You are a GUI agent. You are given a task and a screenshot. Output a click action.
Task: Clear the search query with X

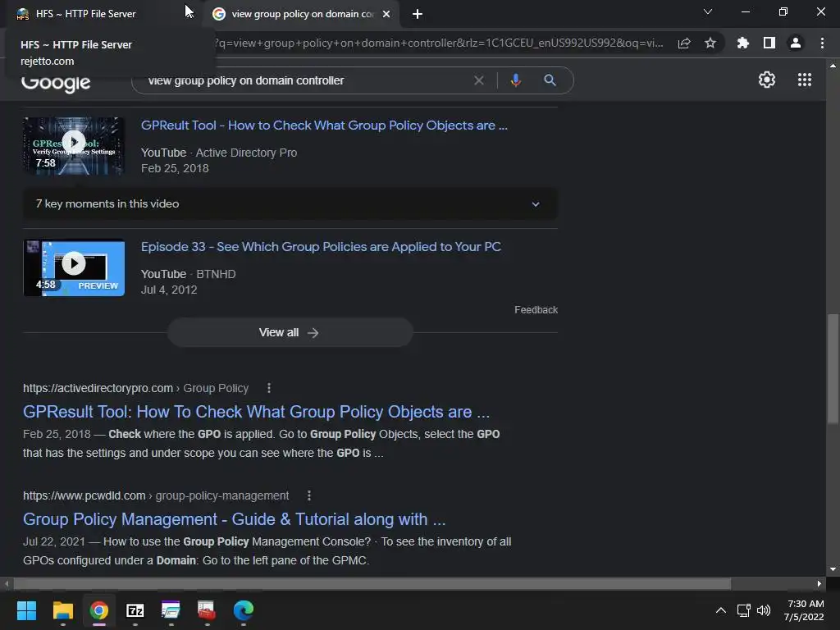pos(479,80)
